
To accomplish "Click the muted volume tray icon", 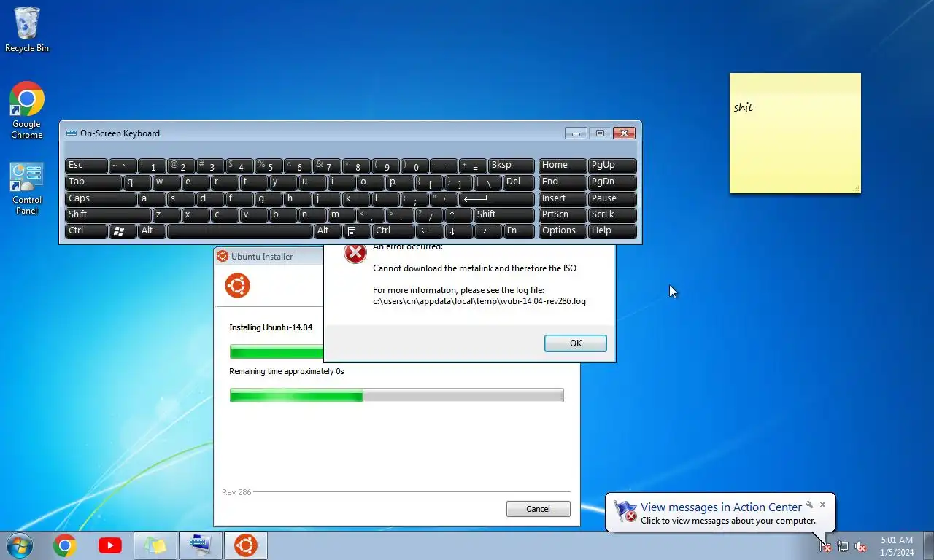I will pos(861,546).
